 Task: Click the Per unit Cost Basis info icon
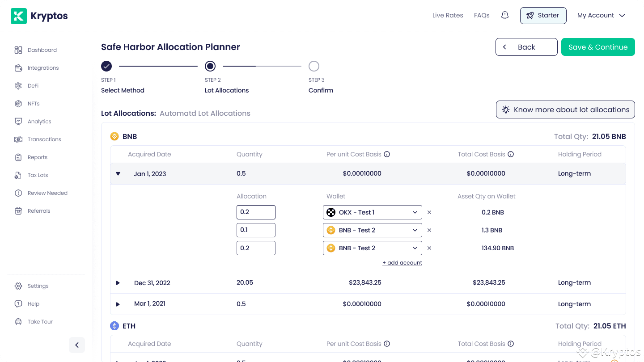click(387, 154)
